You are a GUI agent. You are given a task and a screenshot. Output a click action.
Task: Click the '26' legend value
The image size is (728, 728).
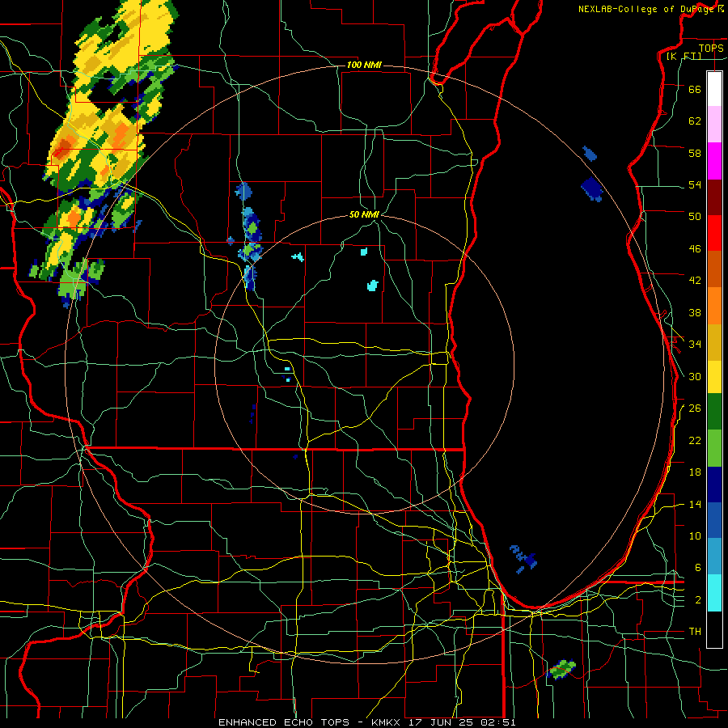695,408
